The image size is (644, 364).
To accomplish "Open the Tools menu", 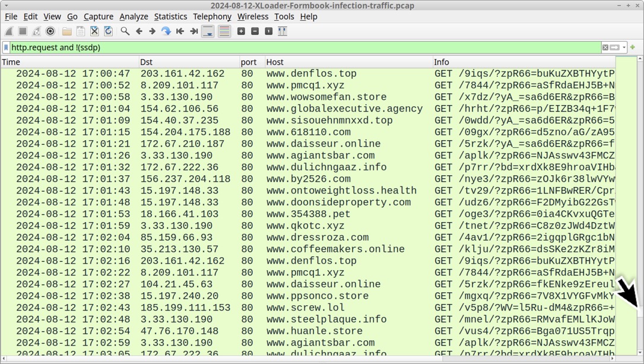I will click(284, 17).
